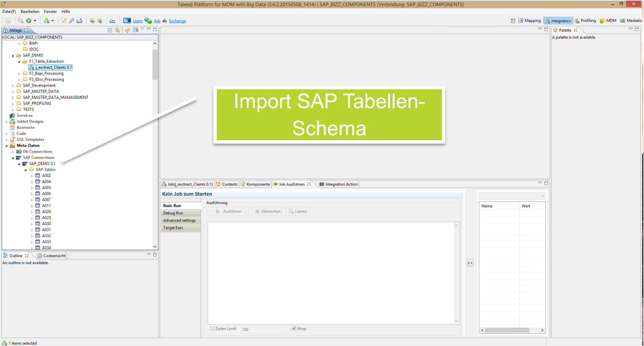644x346 pixels.
Task: Open the Datei(F) menu
Action: coord(9,11)
